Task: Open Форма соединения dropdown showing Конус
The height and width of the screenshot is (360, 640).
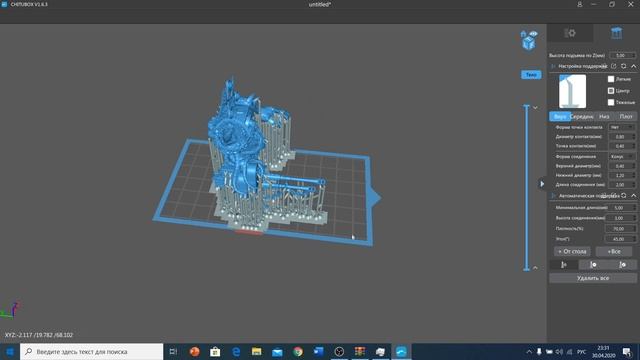Action: 622,156
